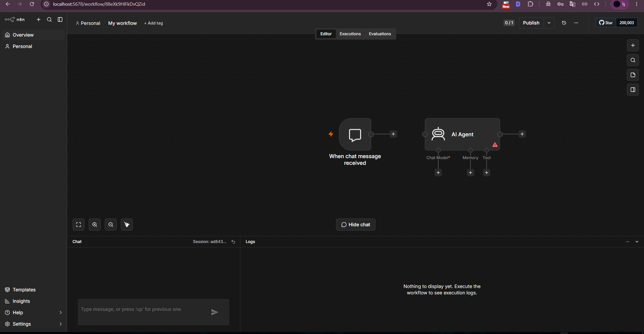644x334 pixels.
Task: Click the Chat panel header
Action: pyautogui.click(x=77, y=242)
